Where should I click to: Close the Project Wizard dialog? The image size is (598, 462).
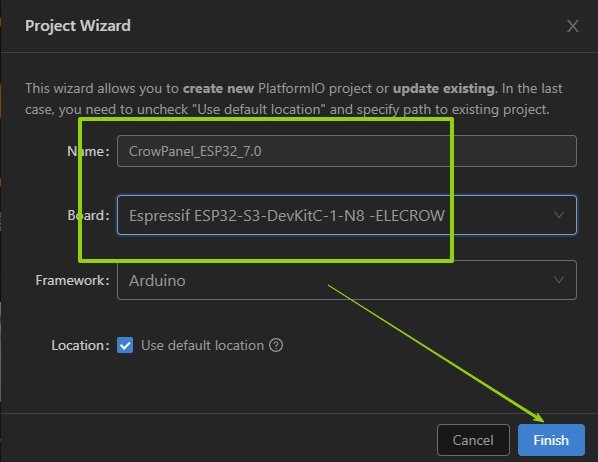[572, 26]
